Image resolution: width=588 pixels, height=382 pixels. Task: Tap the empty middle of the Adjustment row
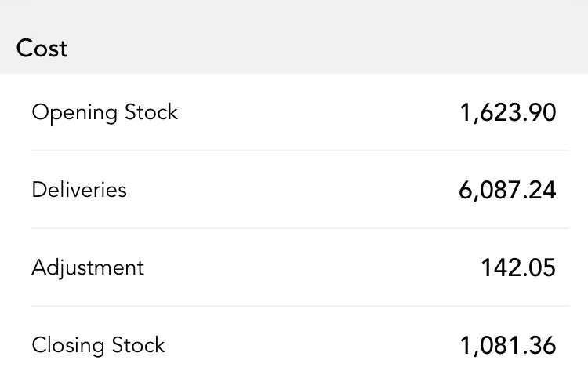click(314, 268)
